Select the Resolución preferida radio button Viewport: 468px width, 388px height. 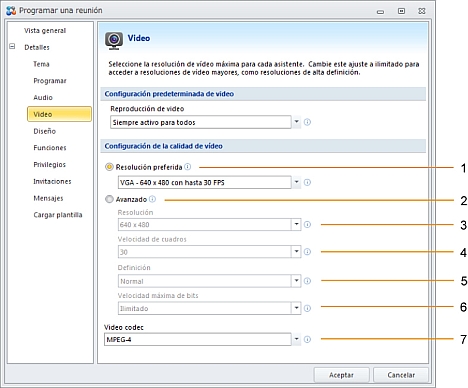(x=109, y=167)
